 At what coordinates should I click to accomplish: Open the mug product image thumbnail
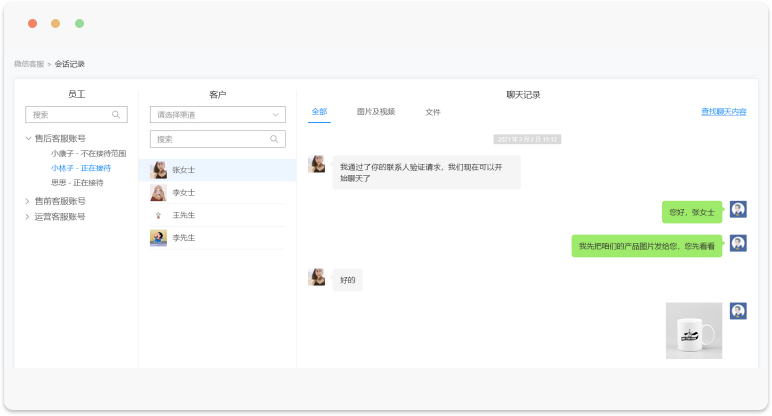point(694,330)
